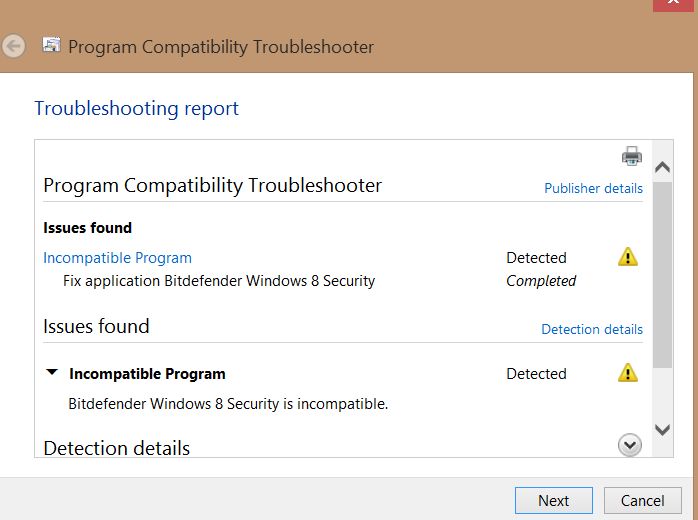The width and height of the screenshot is (698, 520).
Task: Click the 'Detection details' section heading
Action: point(117,448)
